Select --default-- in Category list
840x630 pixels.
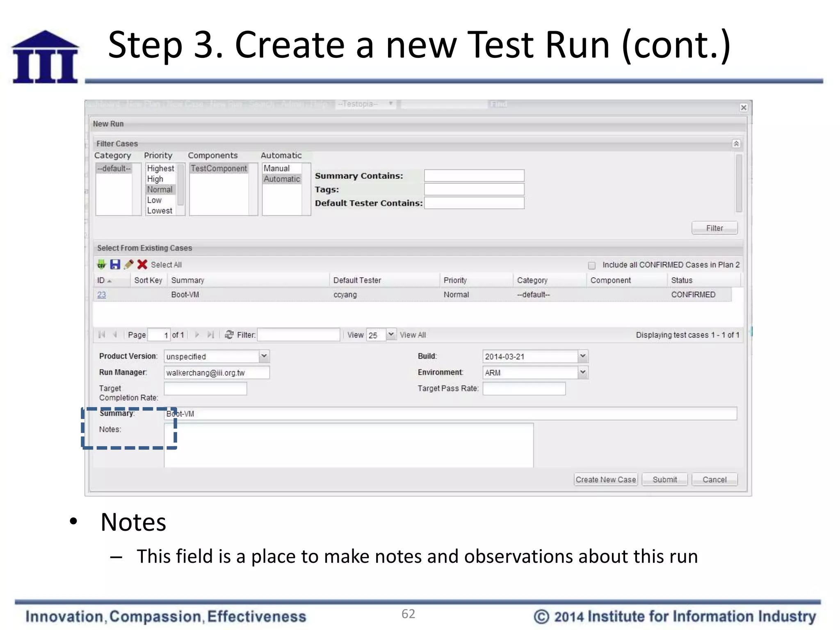(x=114, y=169)
